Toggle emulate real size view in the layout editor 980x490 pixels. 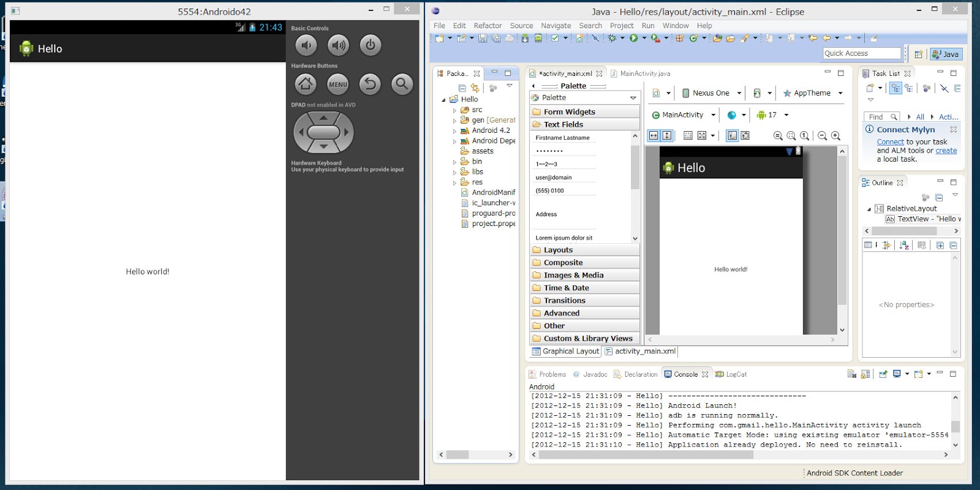tap(778, 135)
